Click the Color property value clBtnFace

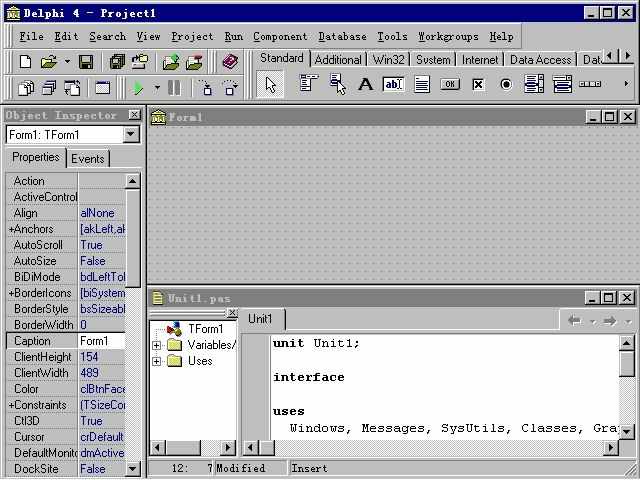(102, 389)
